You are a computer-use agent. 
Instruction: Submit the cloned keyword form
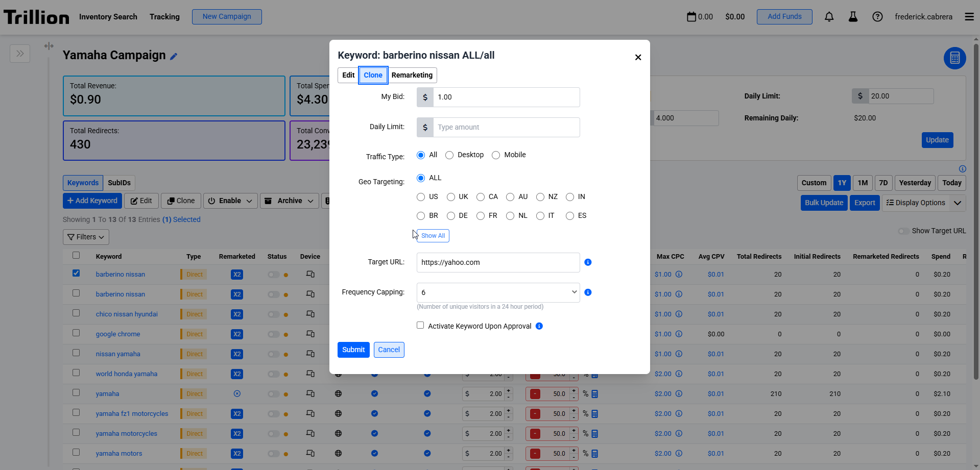353,350
